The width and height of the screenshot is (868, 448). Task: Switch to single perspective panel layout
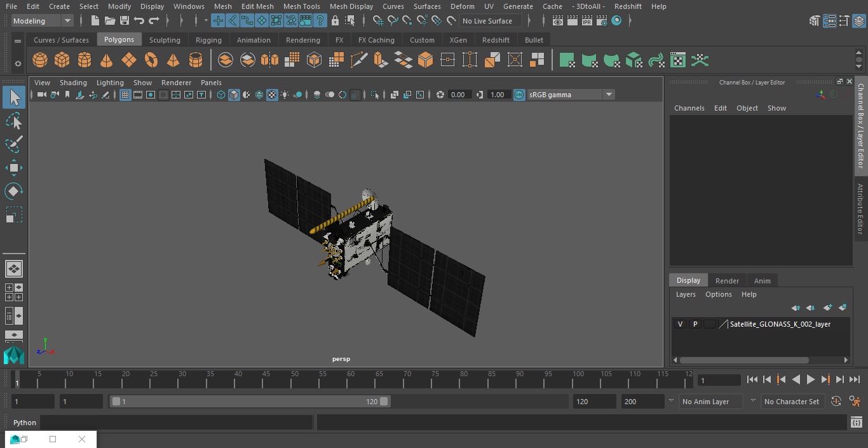[x=14, y=269]
